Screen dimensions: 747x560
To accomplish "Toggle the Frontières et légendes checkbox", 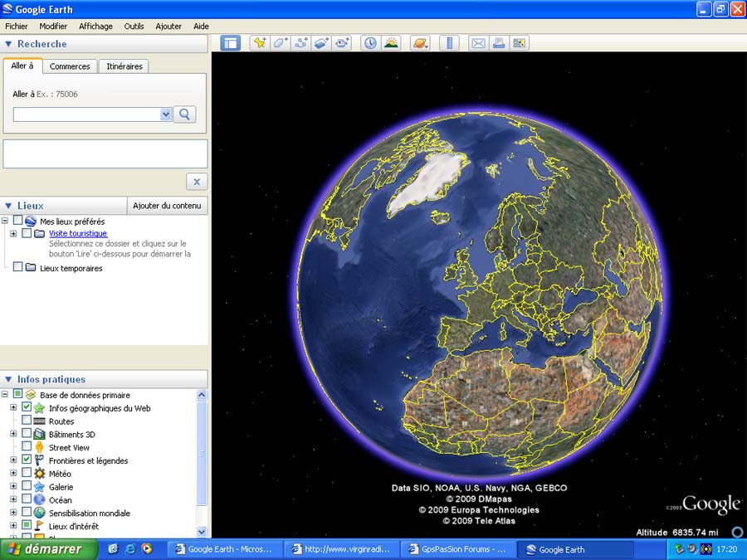I will (27, 460).
